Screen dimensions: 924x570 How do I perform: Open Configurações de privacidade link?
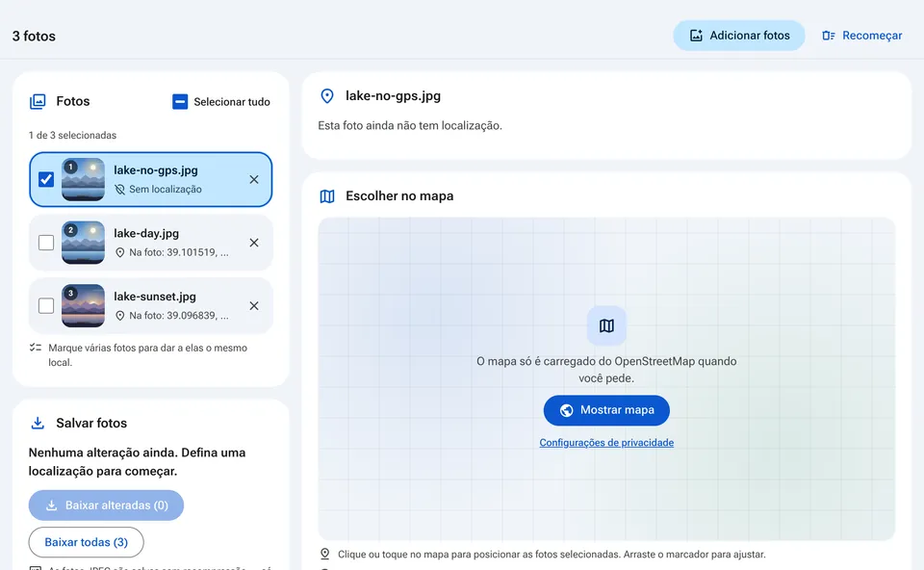606,443
